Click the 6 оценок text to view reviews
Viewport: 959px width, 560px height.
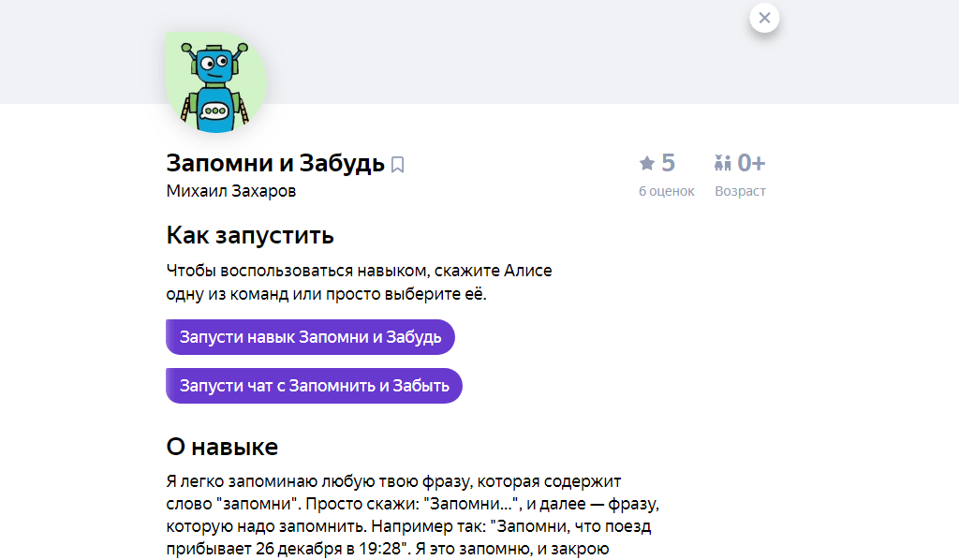click(666, 190)
